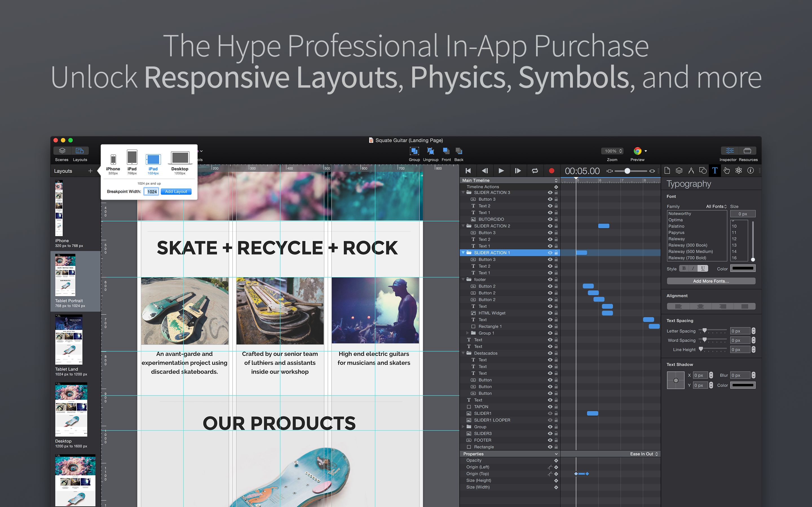The height and width of the screenshot is (507, 812).
Task: Click the red Record button
Action: pyautogui.click(x=551, y=171)
